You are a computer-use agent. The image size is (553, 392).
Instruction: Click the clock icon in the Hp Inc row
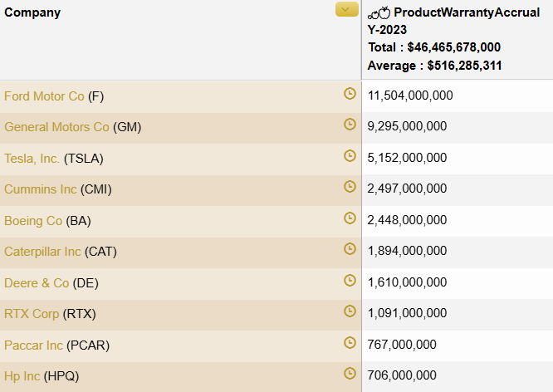click(x=350, y=374)
